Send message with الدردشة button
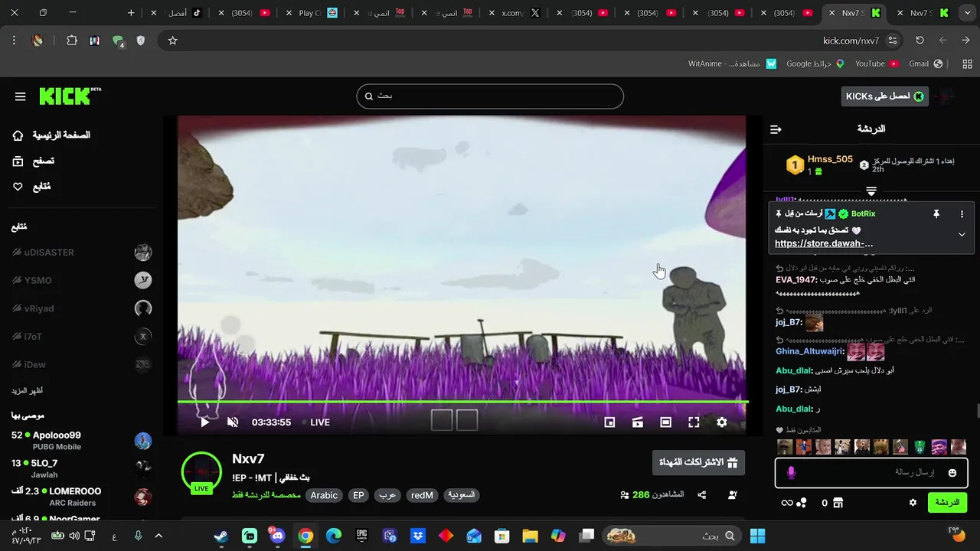The height and width of the screenshot is (551, 980). [x=947, y=503]
